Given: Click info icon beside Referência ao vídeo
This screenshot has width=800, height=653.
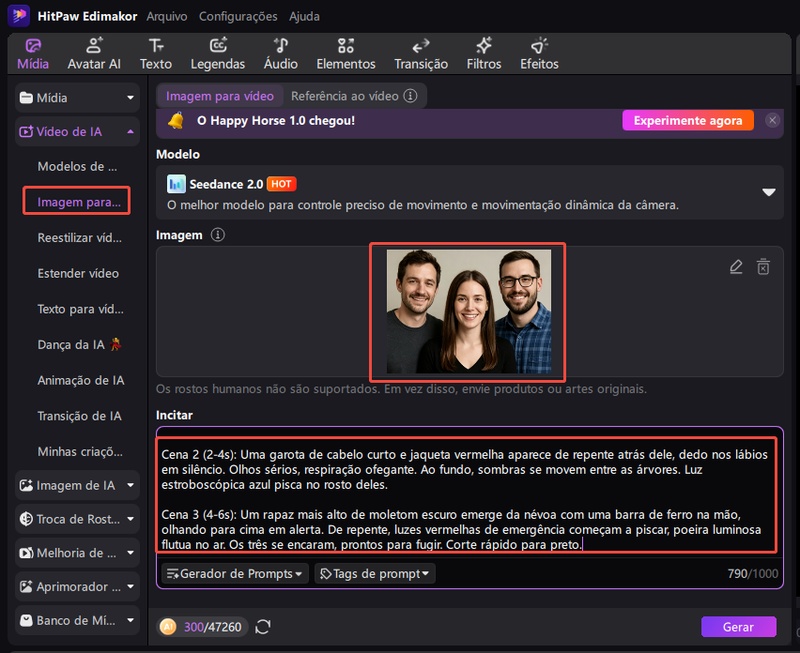Looking at the screenshot, I should point(410,96).
